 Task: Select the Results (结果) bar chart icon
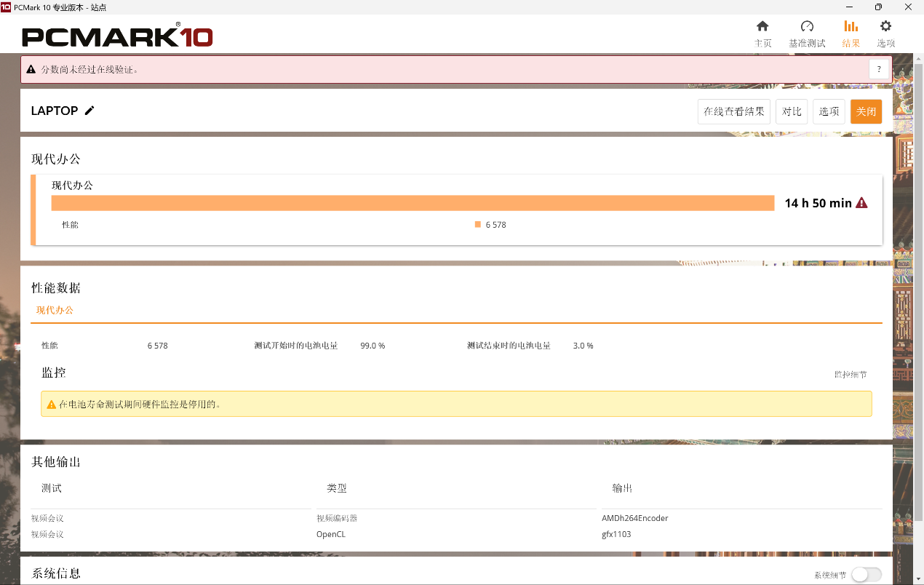click(851, 27)
